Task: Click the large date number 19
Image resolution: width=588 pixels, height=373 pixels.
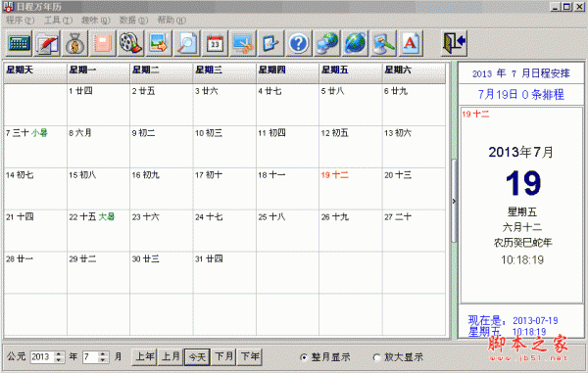Action: pos(522,183)
